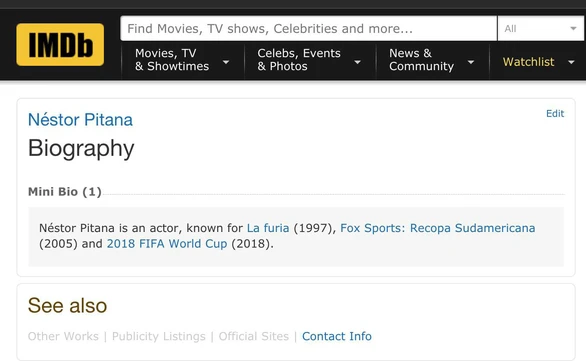Focus the Find Movies search field
The image size is (586, 361).
309,28
